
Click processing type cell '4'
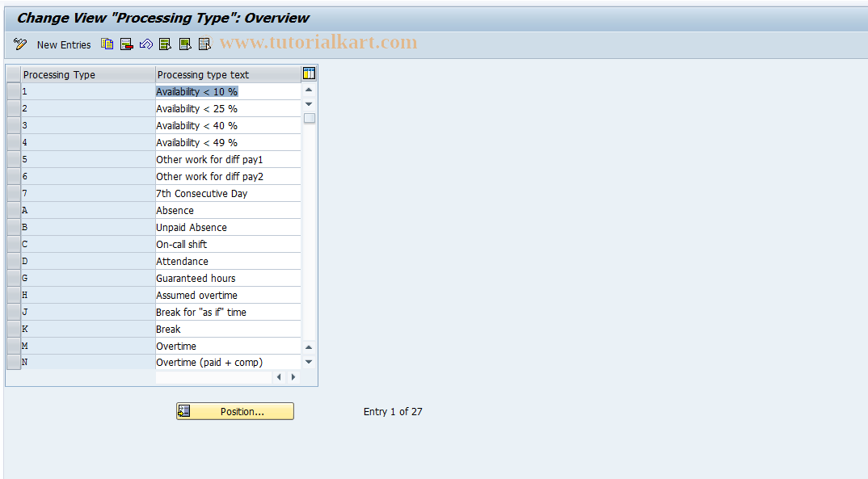[x=88, y=143]
